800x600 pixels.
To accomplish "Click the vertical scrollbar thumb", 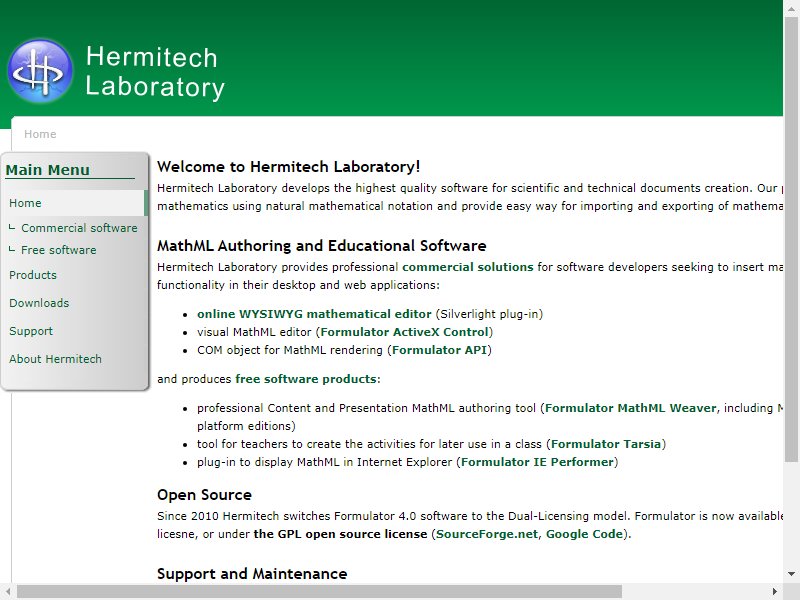I will (791, 240).
